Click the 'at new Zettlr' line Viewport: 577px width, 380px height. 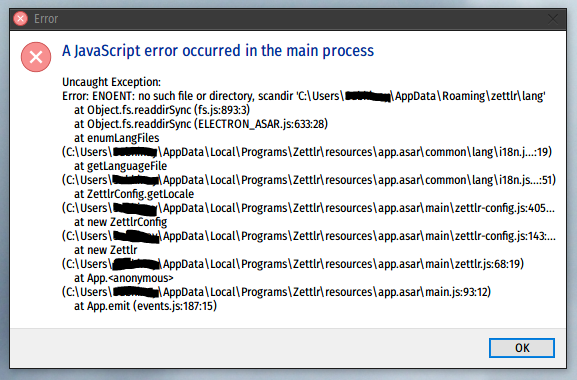106,250
